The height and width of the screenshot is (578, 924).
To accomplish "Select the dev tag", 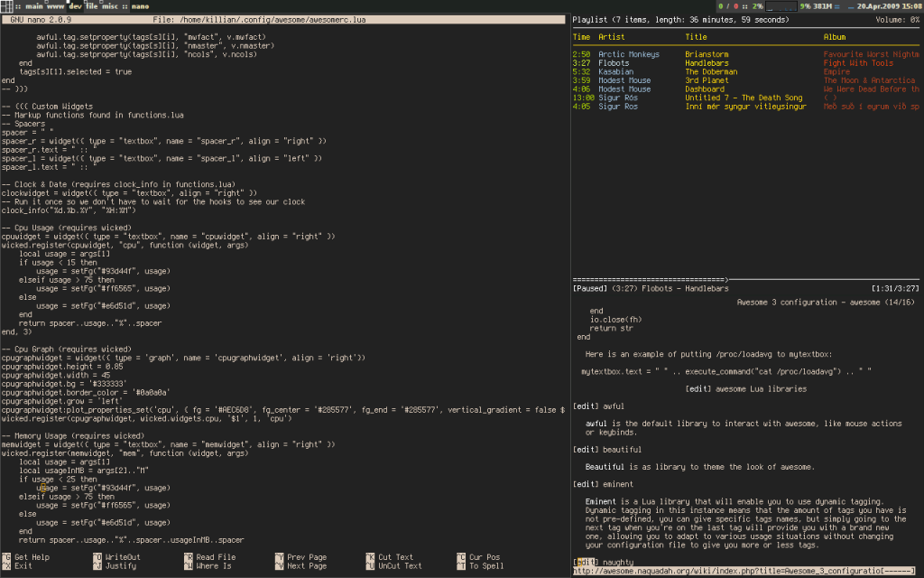I will pos(76,6).
